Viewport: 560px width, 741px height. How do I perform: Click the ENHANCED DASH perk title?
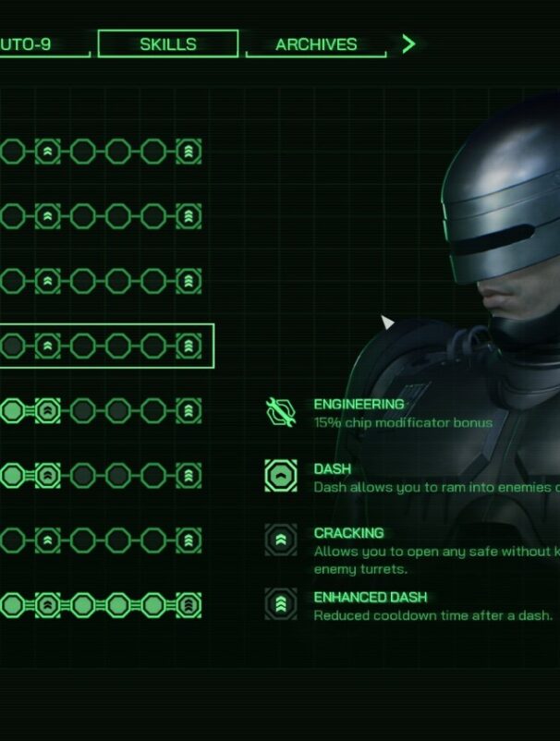371,598
